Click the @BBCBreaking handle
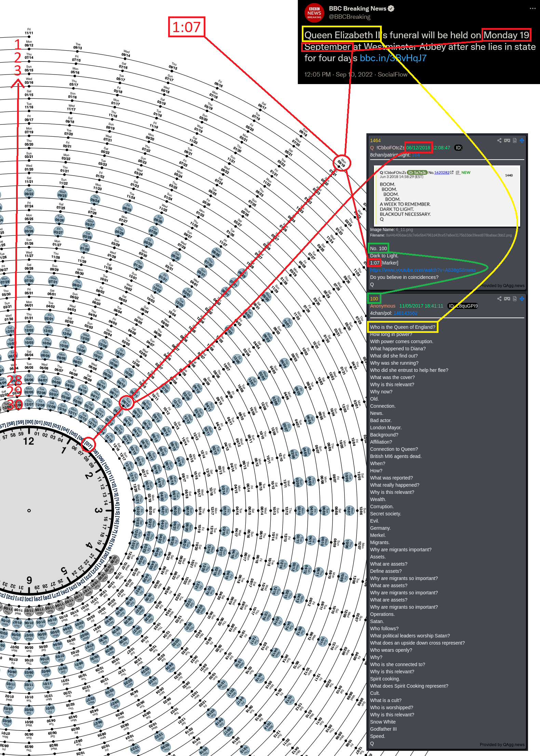Screen dimensions: 540x756 pos(350,17)
